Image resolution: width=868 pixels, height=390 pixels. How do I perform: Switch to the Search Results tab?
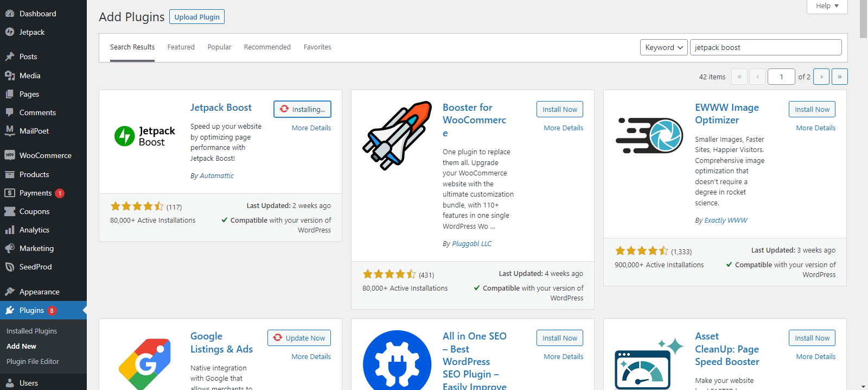(132, 47)
